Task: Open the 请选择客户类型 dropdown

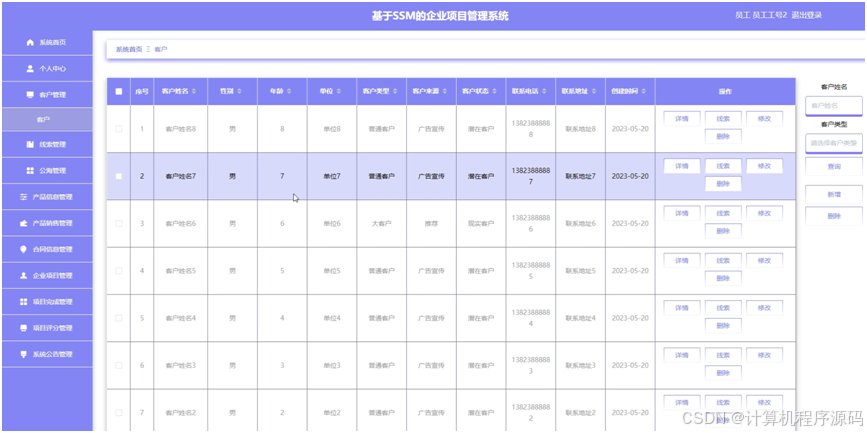Action: click(x=834, y=143)
